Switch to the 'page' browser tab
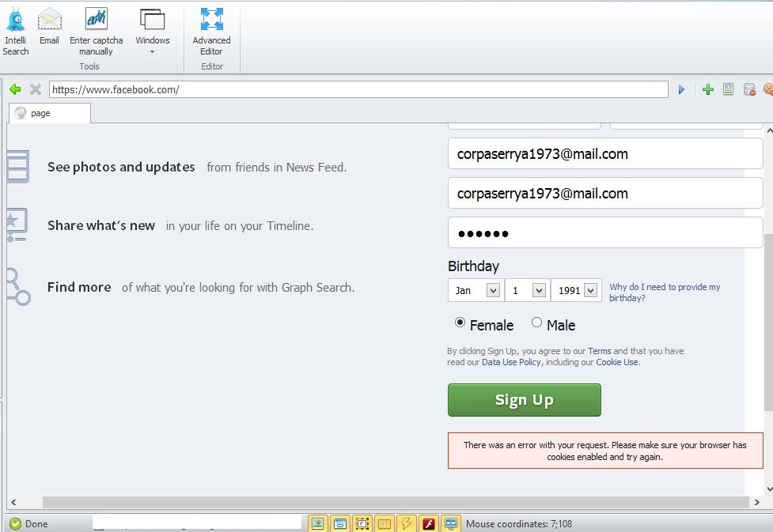The image size is (773, 532). pyautogui.click(x=50, y=113)
